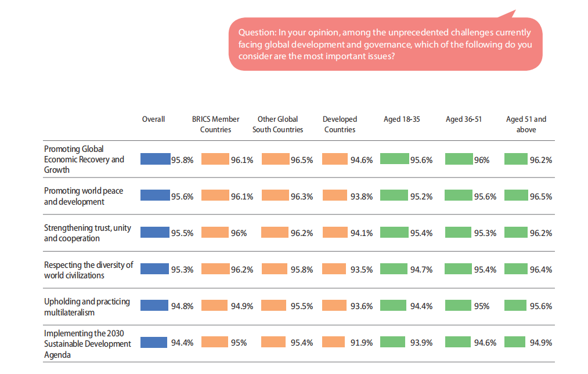Click the orange BRICS bar showing 96.2%
Viewport: 588px width, 374px height.
[216, 269]
